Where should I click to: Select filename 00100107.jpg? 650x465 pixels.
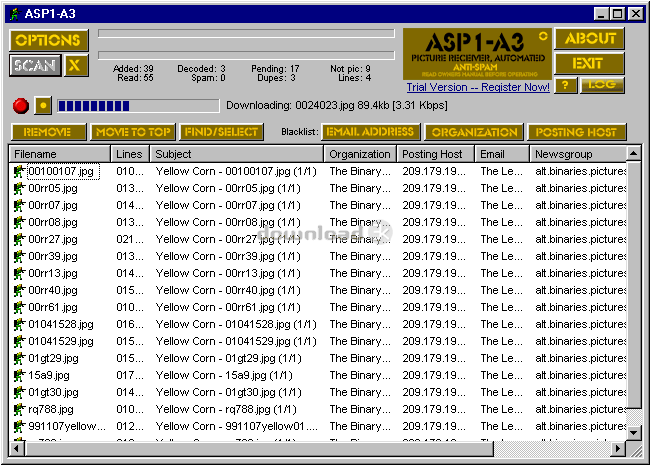pyautogui.click(x=61, y=171)
